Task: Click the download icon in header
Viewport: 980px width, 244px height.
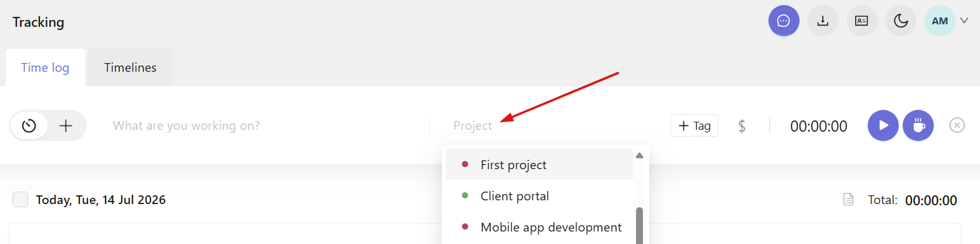Action: pyautogui.click(x=823, y=21)
